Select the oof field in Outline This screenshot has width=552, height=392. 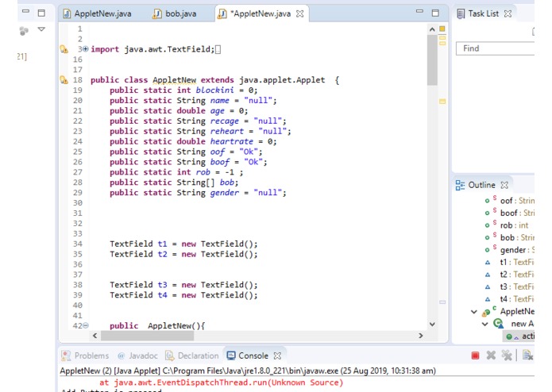pos(509,201)
